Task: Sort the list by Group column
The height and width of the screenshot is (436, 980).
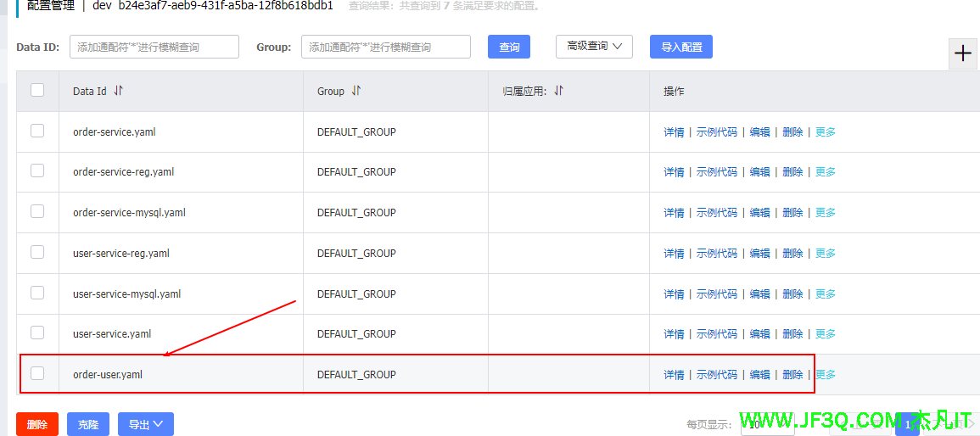Action: click(x=356, y=91)
